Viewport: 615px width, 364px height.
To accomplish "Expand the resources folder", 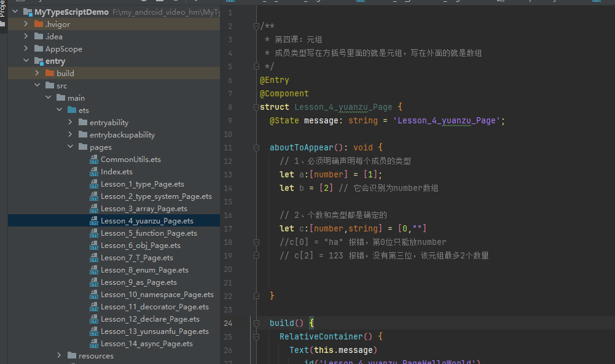I will (59, 355).
